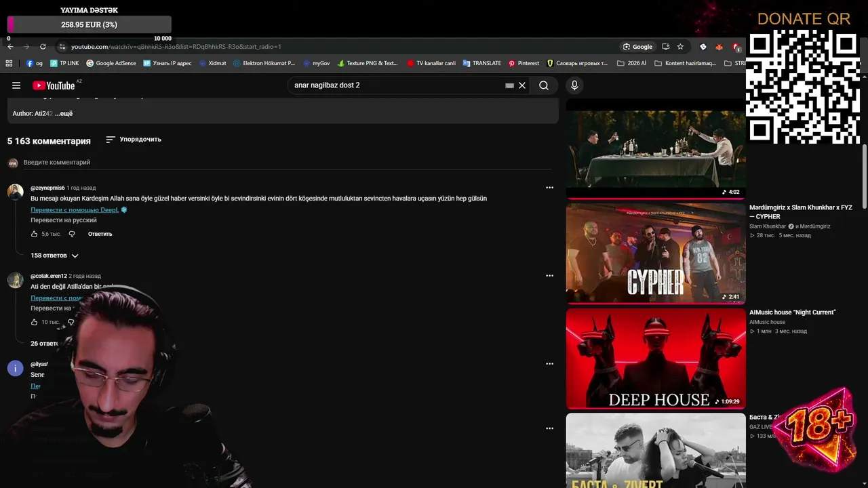
Task: Click the '5 163 комментария' comment count
Action: click(49, 141)
